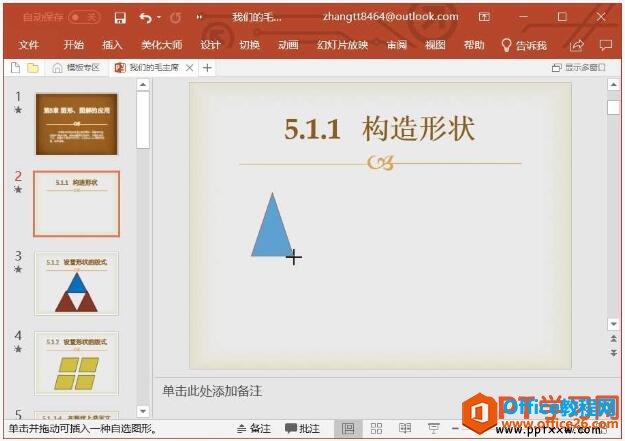Open the 审阅 review tab
Image resolution: width=625 pixels, height=441 pixels.
click(x=397, y=45)
